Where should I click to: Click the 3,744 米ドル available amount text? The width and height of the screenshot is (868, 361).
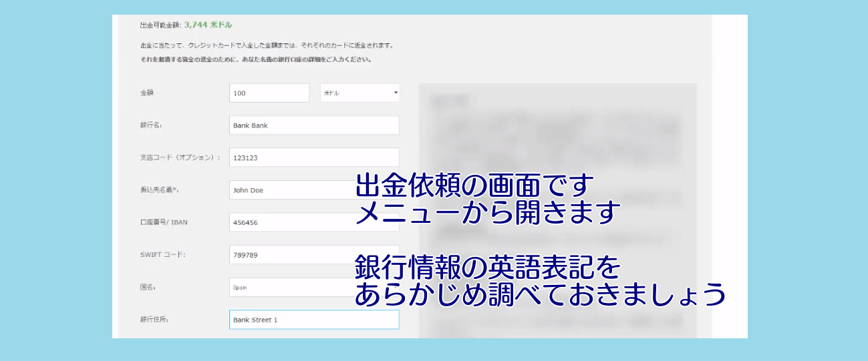[208, 25]
